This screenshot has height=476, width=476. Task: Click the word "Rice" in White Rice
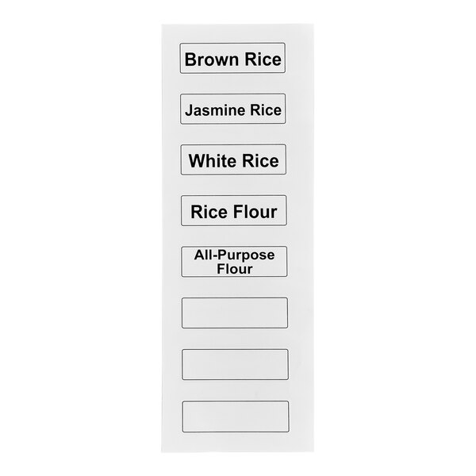259,162
